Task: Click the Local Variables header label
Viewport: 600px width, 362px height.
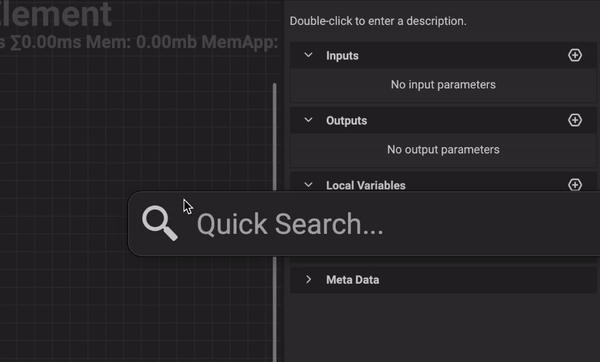Action: tap(365, 186)
